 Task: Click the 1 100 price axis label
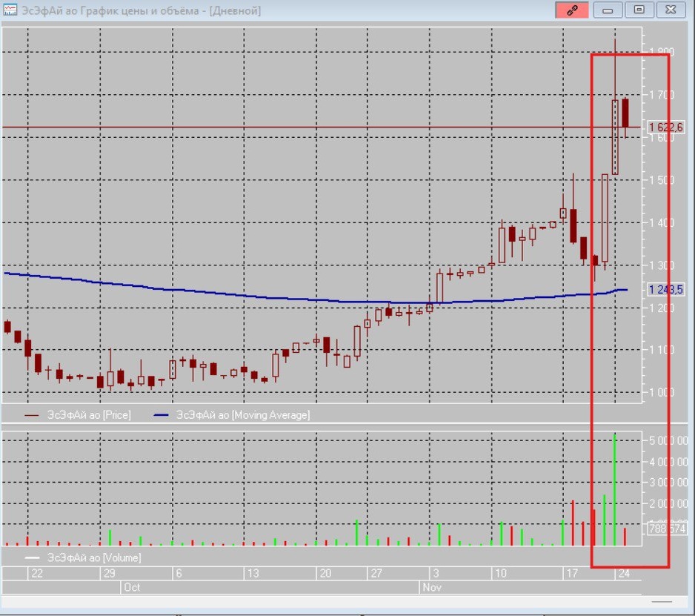tap(662, 350)
